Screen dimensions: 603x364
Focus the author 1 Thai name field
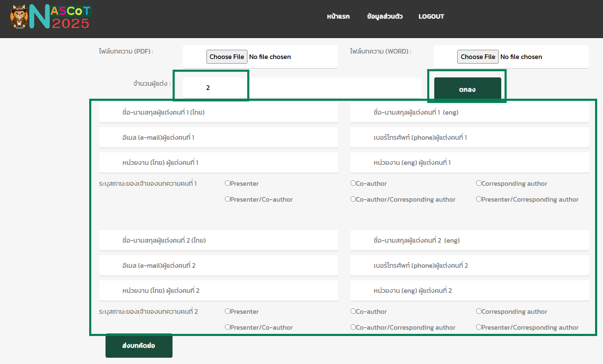pyautogui.click(x=218, y=112)
